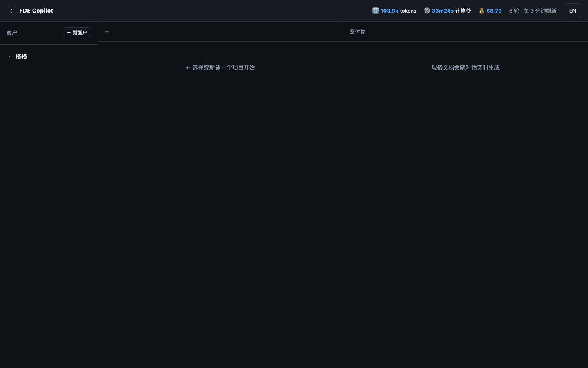
Task: Go back using the top-left chevron
Action: 11,11
